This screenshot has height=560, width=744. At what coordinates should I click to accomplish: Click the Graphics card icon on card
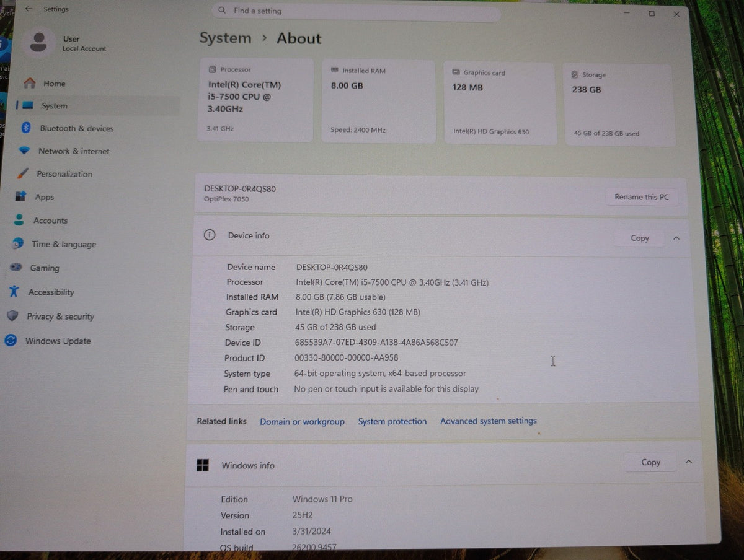click(x=456, y=72)
